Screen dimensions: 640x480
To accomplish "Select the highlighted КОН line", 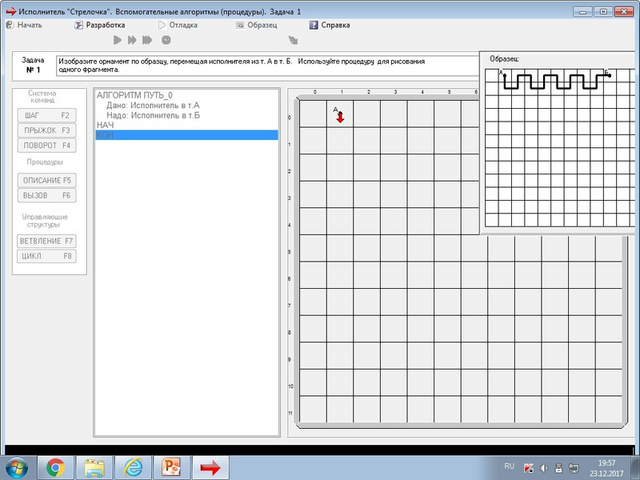I will (187, 135).
